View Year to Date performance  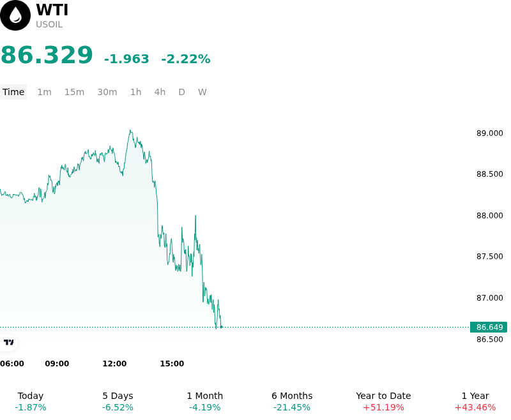(x=383, y=401)
